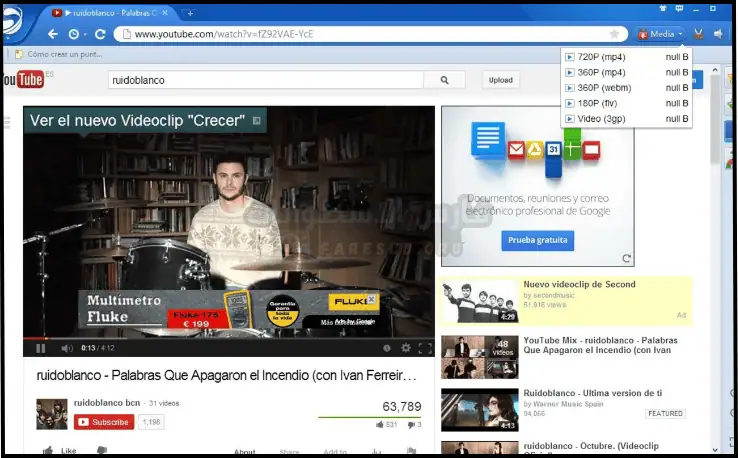Select 720P (mp4) download option
This screenshot has width=738, height=458.
602,57
